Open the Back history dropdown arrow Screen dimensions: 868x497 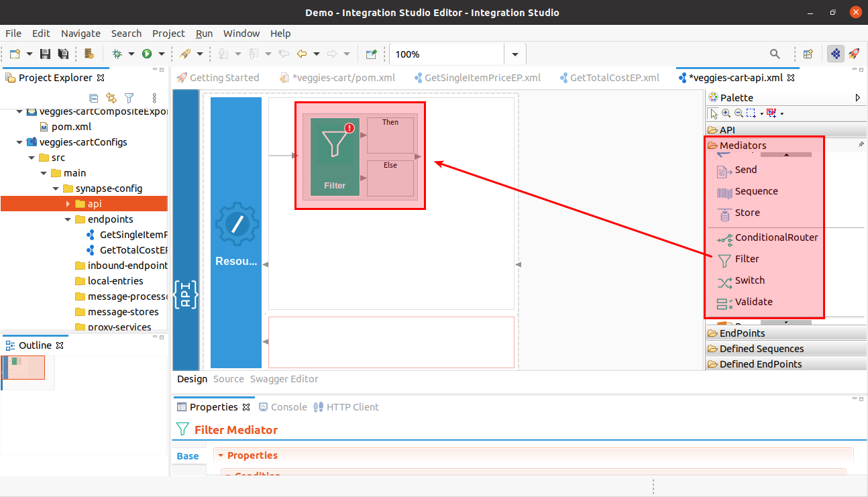(317, 54)
